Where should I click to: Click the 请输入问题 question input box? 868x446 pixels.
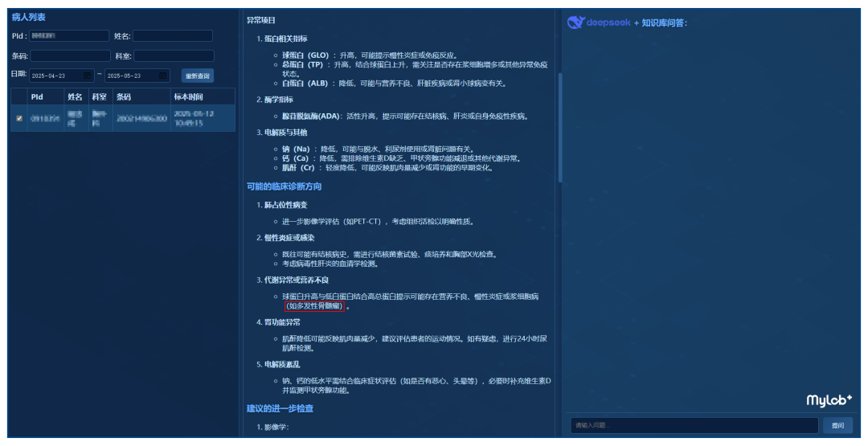click(694, 425)
